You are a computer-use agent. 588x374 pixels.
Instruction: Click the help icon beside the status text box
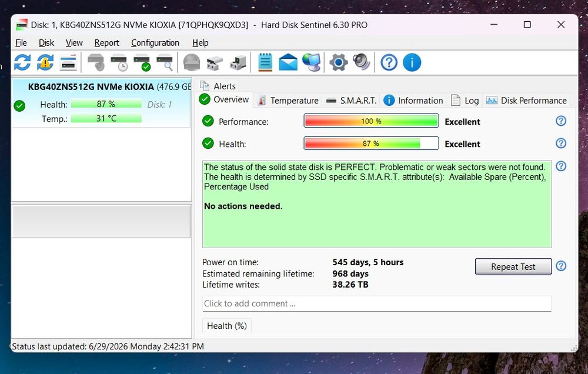coord(561,166)
